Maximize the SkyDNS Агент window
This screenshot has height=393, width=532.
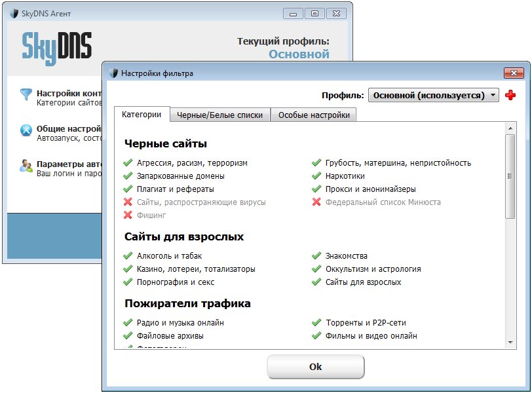click(x=314, y=14)
